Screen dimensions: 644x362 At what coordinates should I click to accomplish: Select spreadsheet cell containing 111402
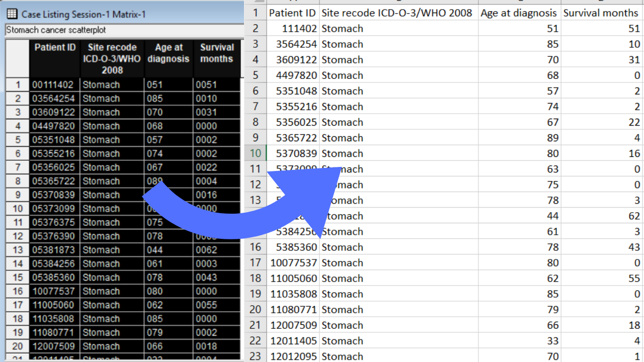(293, 28)
